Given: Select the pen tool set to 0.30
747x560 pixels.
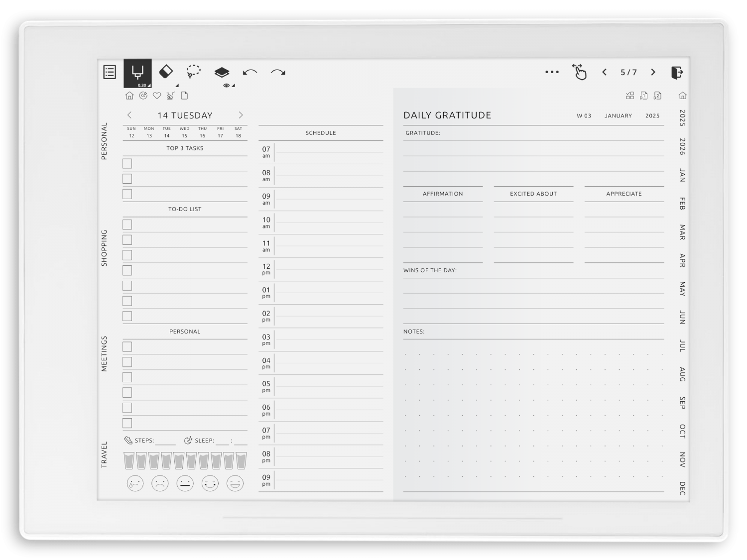Looking at the screenshot, I should (137, 73).
